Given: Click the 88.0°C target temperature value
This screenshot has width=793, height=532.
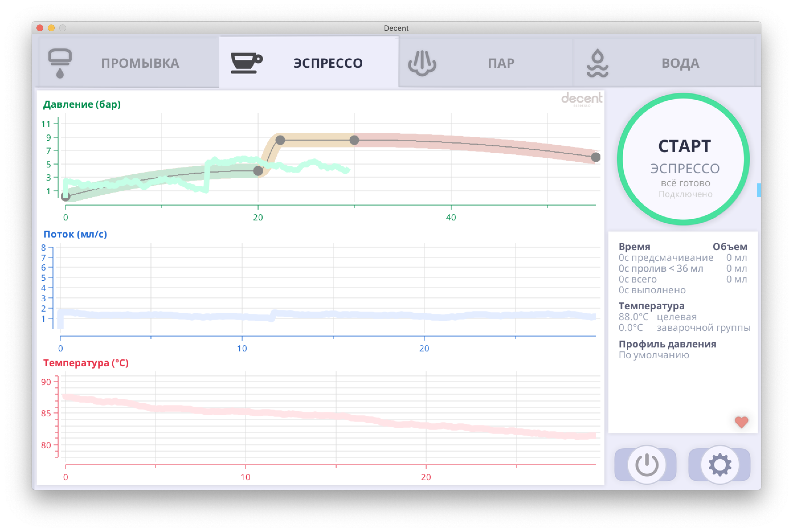Looking at the screenshot, I should point(633,317).
